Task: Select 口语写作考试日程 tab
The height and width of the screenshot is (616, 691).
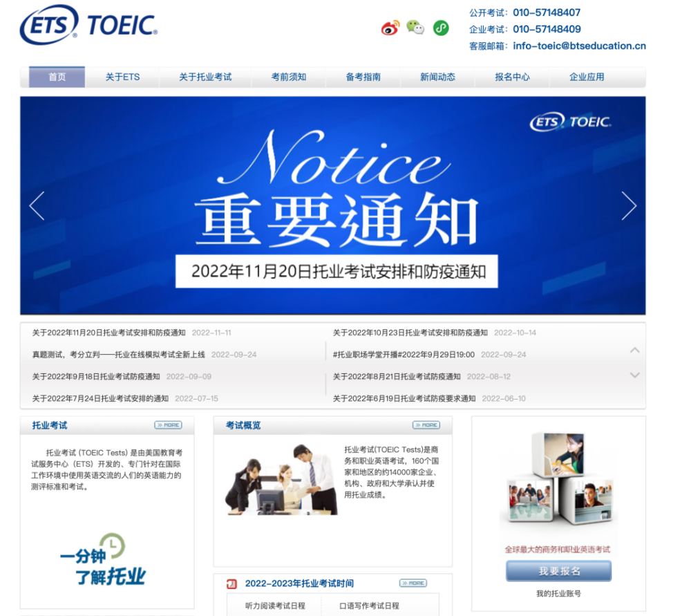Action: coord(369,606)
